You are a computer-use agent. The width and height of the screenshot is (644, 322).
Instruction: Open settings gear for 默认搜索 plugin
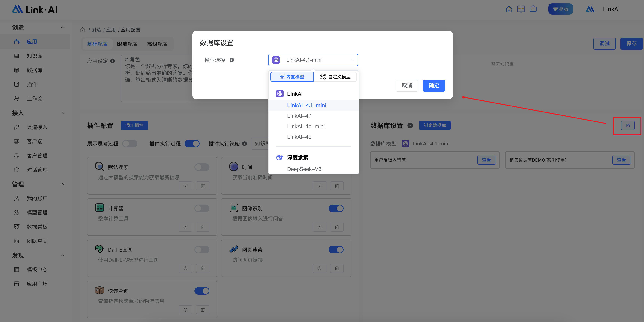[x=185, y=186]
